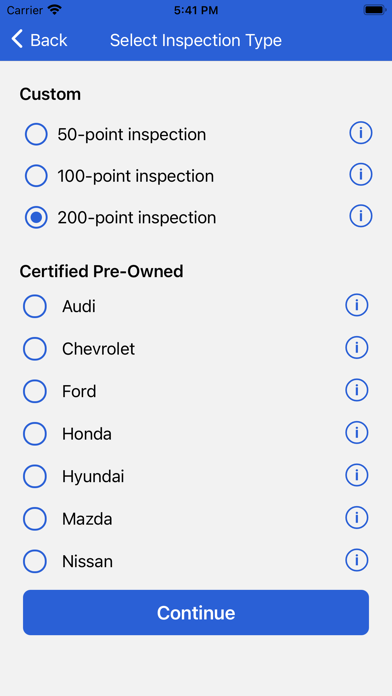Click the Continue button

coord(196,613)
